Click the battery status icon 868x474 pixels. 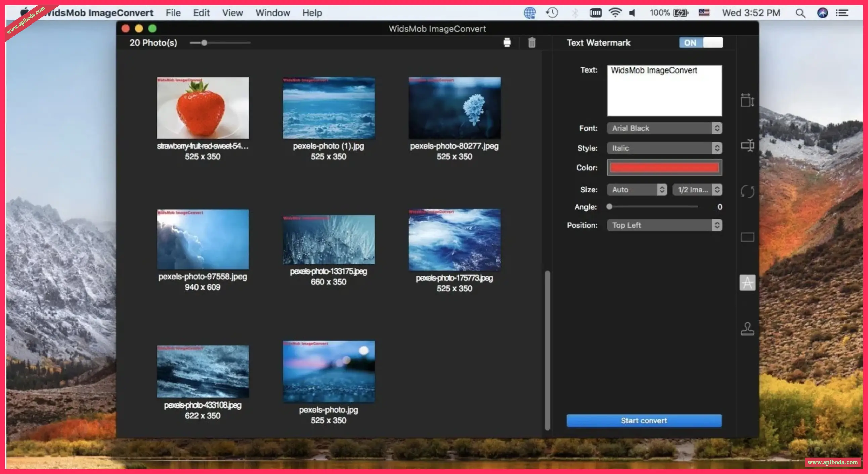pyautogui.click(x=680, y=13)
